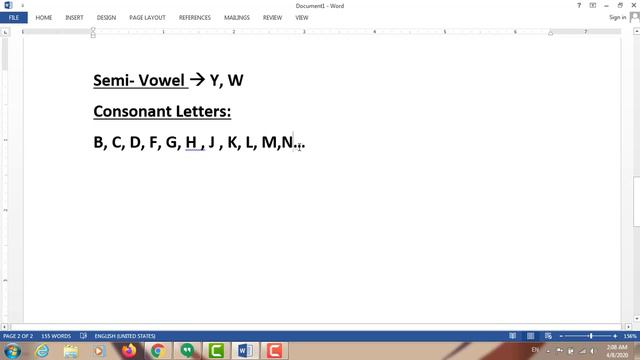
Task: Open Word Help question mark icon
Action: (x=579, y=5)
